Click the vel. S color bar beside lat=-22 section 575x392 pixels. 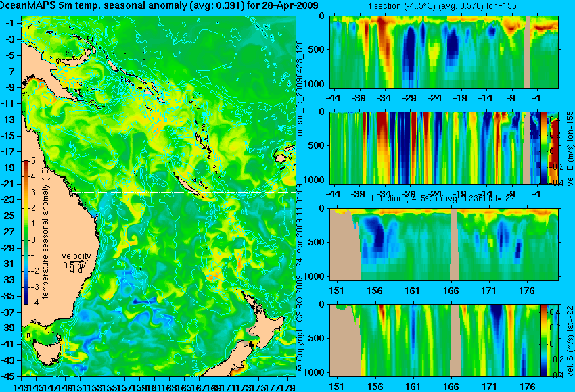click(x=544, y=341)
